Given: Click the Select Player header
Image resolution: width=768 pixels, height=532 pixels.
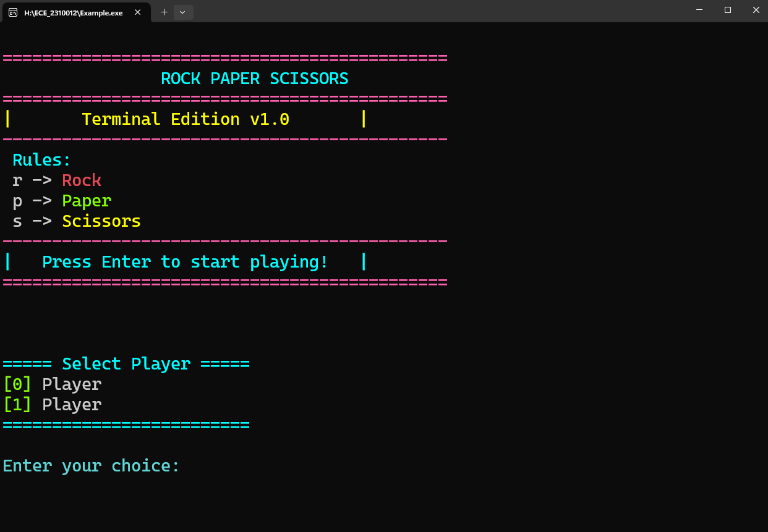Looking at the screenshot, I should point(126,363).
